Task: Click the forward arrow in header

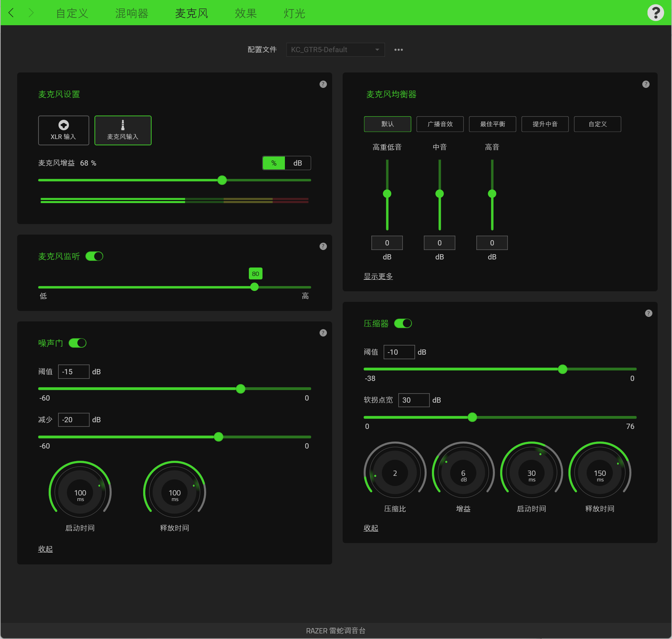Action: click(x=31, y=13)
